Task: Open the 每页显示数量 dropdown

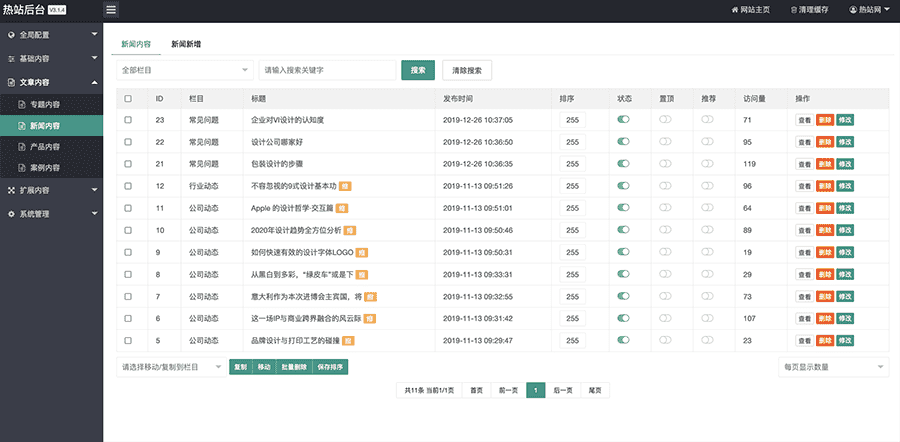Action: pyautogui.click(x=832, y=367)
